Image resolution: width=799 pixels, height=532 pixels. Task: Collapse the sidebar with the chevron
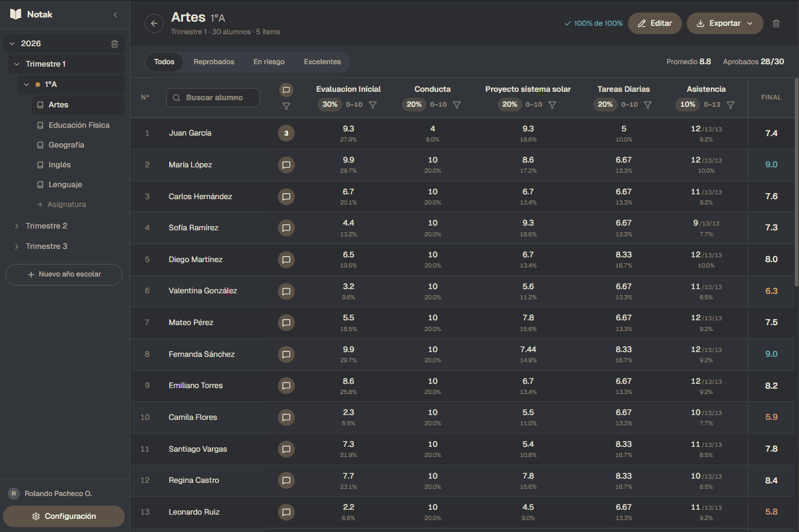coord(115,14)
